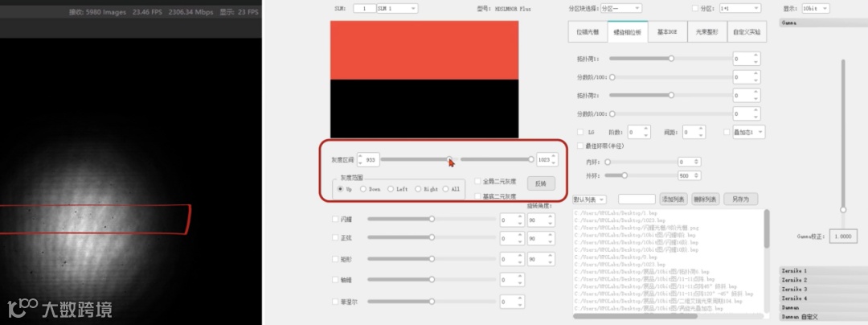
Task: Expand the 1*1 partition dropdown
Action: (739, 8)
